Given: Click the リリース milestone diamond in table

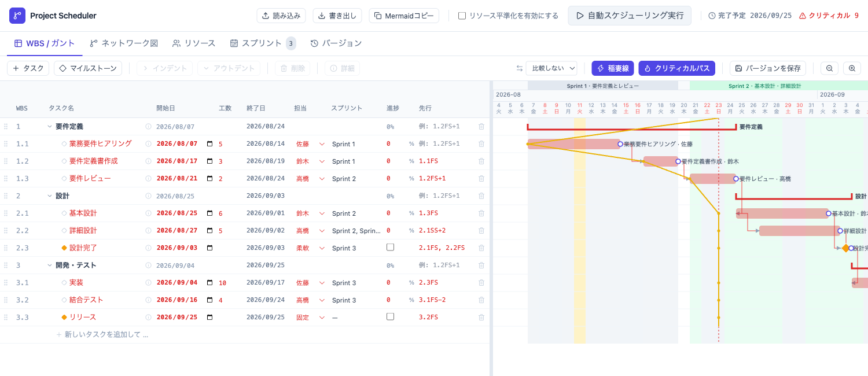Looking at the screenshot, I should 64,317.
